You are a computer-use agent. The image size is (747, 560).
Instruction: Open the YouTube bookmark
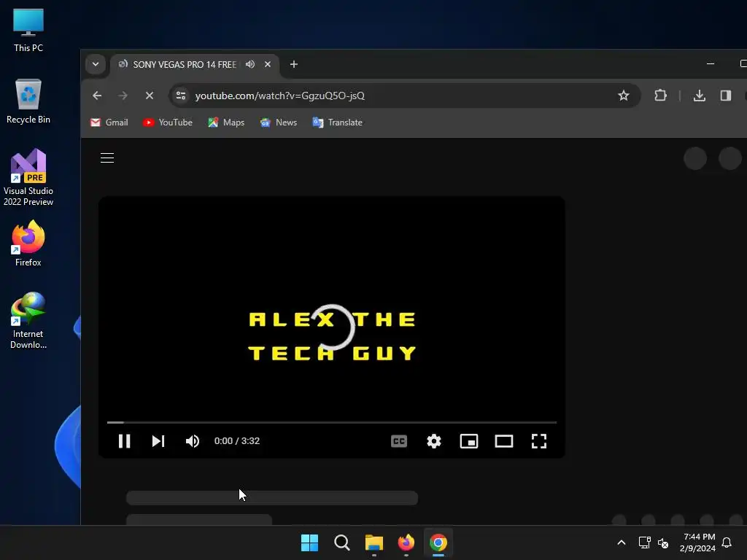coord(168,122)
